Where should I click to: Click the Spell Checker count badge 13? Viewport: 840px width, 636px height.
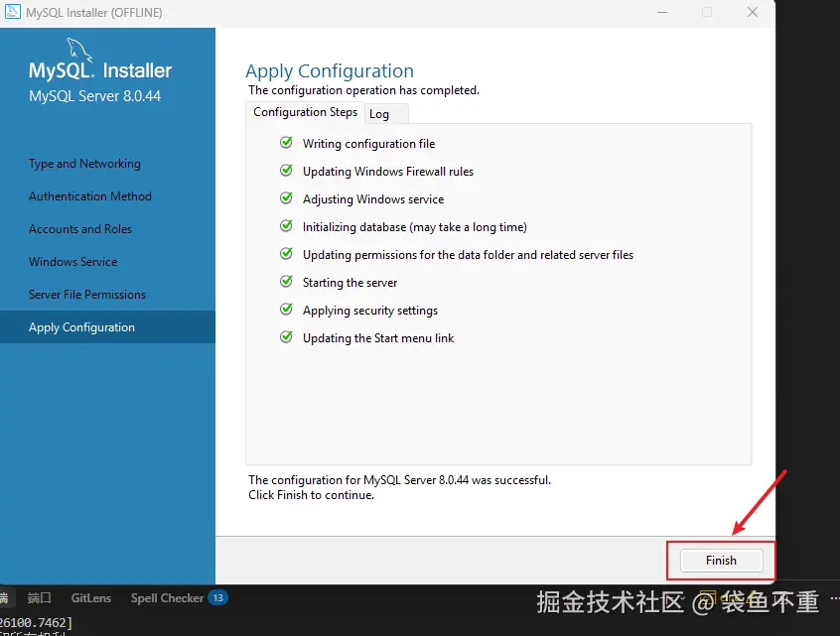(218, 597)
